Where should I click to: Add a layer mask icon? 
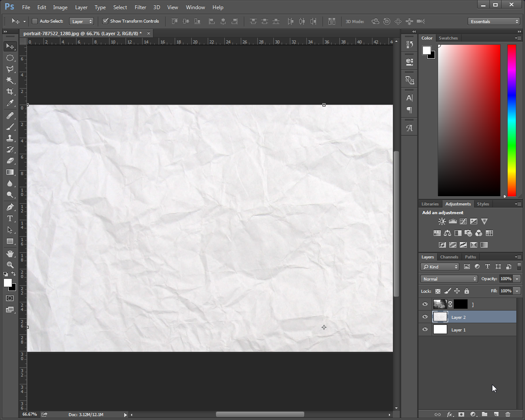click(x=461, y=414)
